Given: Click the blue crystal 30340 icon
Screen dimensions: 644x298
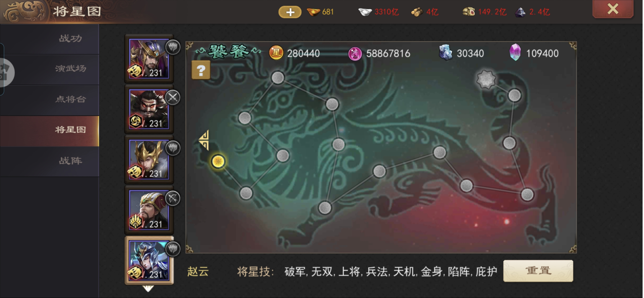Looking at the screenshot, I should click(446, 52).
